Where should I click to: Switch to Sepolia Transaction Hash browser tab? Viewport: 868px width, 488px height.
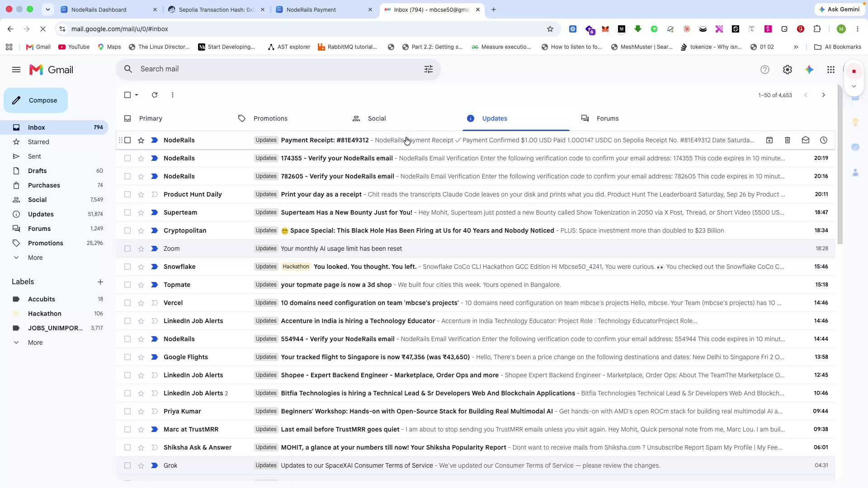click(216, 9)
